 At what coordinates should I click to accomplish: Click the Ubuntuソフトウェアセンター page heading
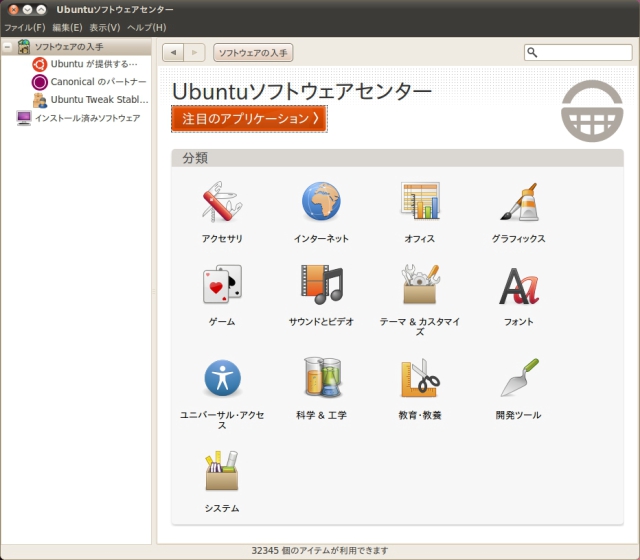pyautogui.click(x=302, y=91)
